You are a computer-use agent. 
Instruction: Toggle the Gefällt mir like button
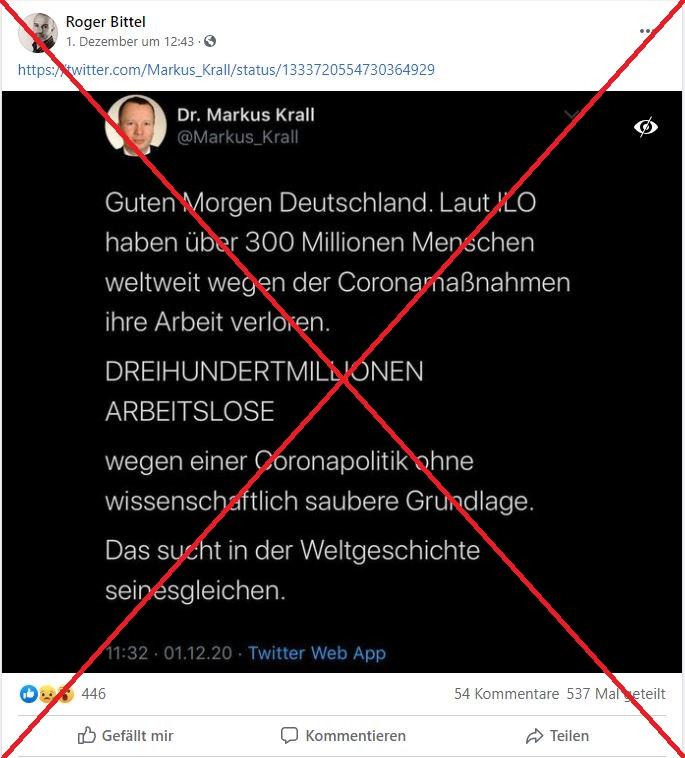tap(125, 735)
